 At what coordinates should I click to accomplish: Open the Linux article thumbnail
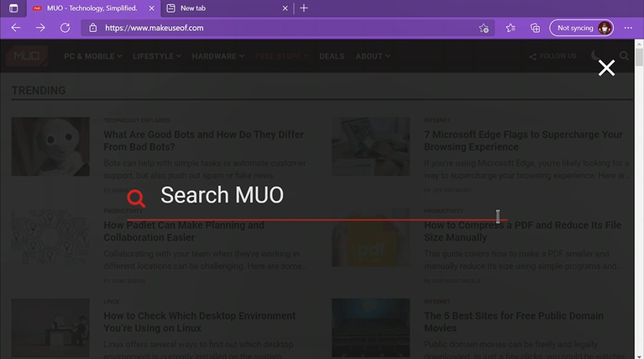50,328
